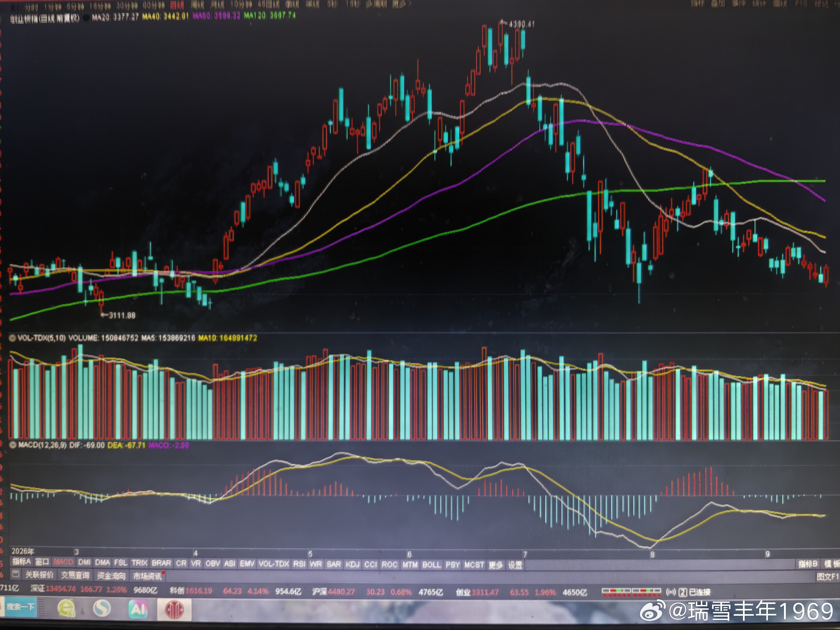Screen dimensions: 840x630
Task: Select the CCI indicator tab
Action: pos(371,565)
